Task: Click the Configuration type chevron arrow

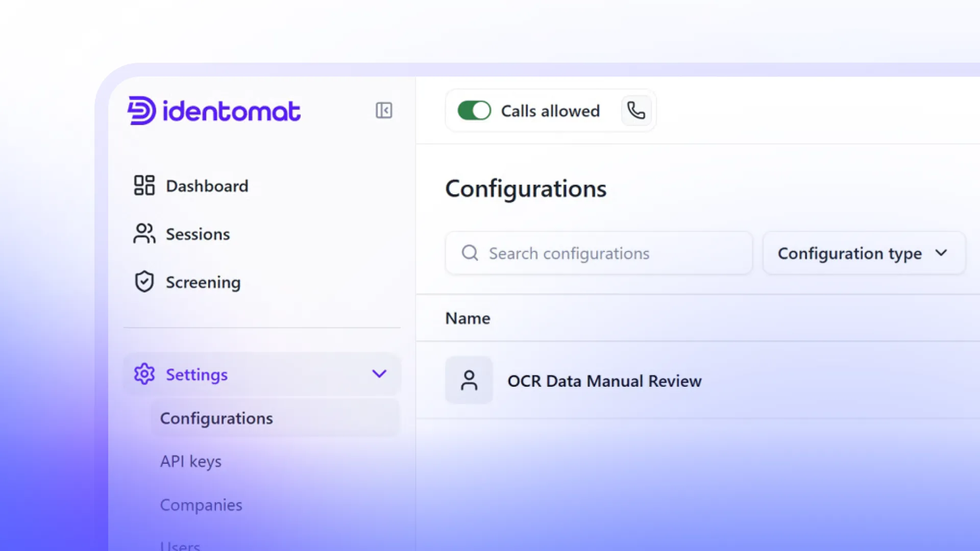Action: (x=941, y=253)
